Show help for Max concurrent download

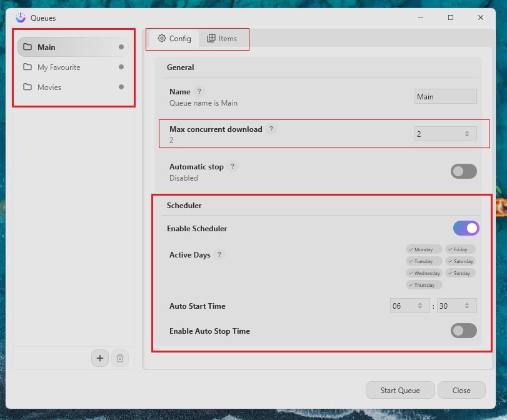pyautogui.click(x=271, y=129)
